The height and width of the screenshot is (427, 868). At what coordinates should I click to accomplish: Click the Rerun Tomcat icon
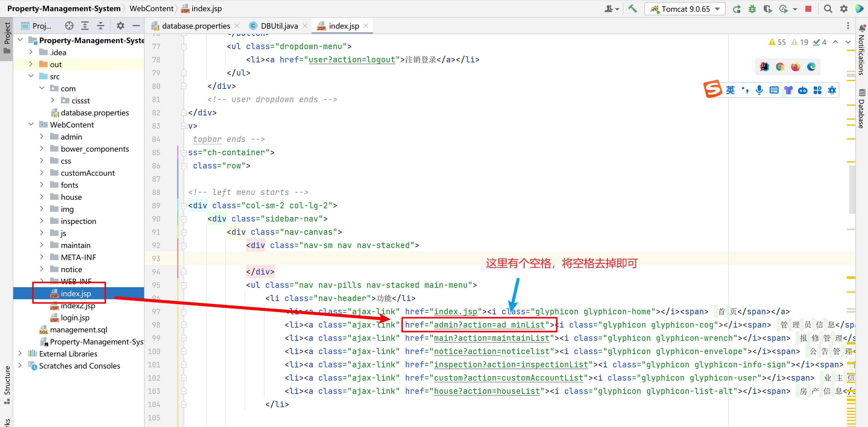(737, 9)
